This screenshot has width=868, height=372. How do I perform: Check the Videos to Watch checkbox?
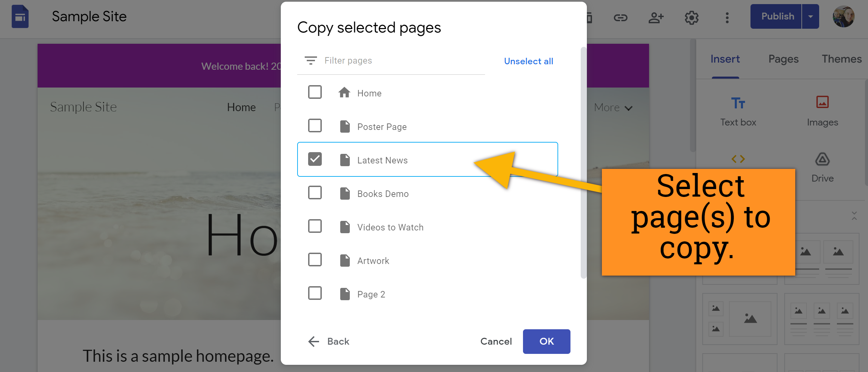(x=315, y=226)
